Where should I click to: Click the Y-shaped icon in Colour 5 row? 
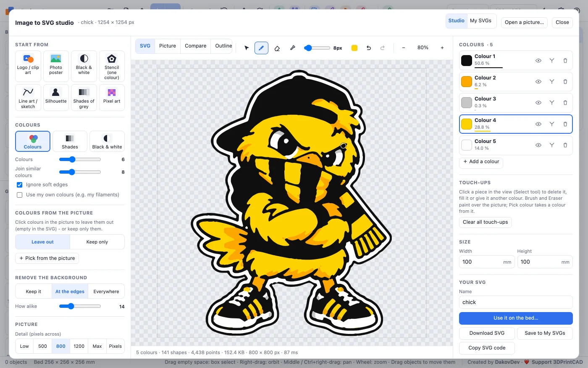[x=552, y=145]
